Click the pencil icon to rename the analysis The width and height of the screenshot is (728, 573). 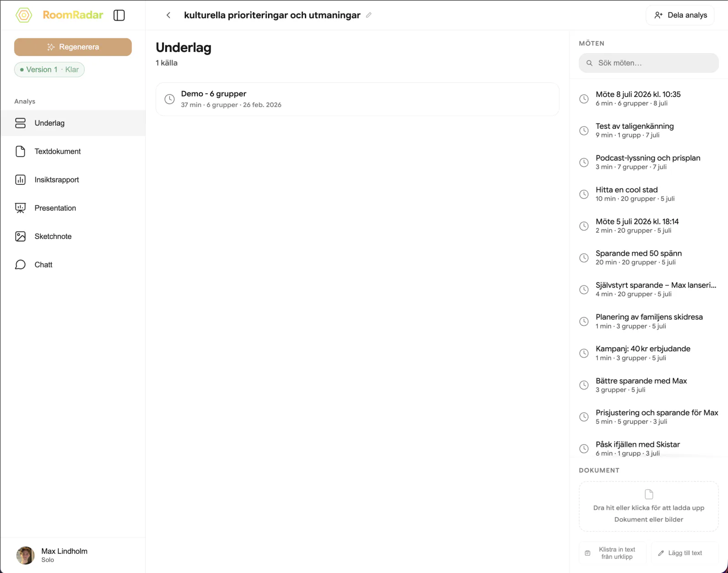pos(369,15)
